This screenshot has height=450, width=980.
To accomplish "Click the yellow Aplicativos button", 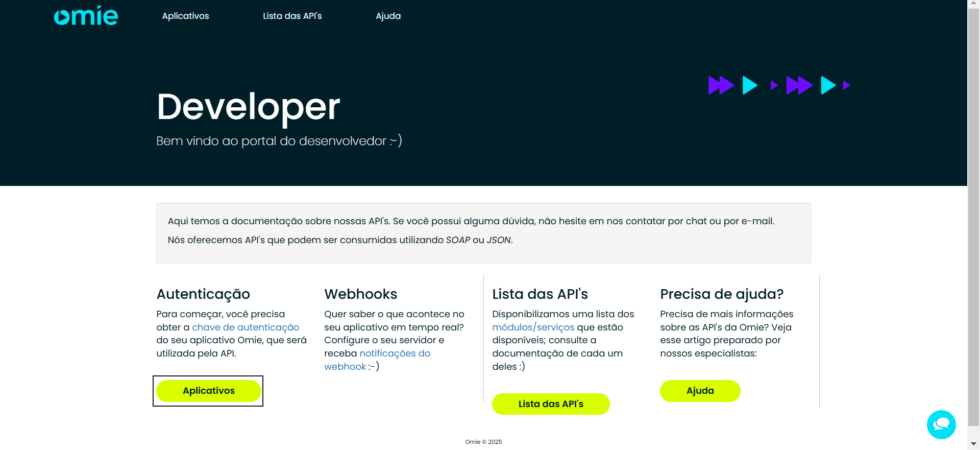I will point(209,391).
